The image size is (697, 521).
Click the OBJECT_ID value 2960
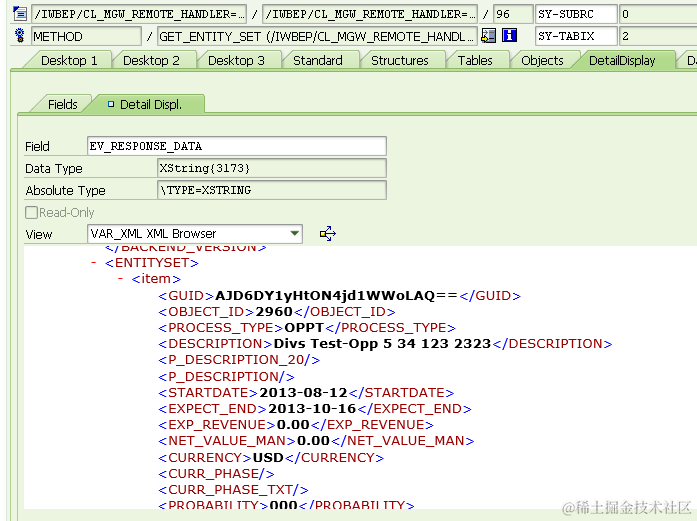coord(274,312)
